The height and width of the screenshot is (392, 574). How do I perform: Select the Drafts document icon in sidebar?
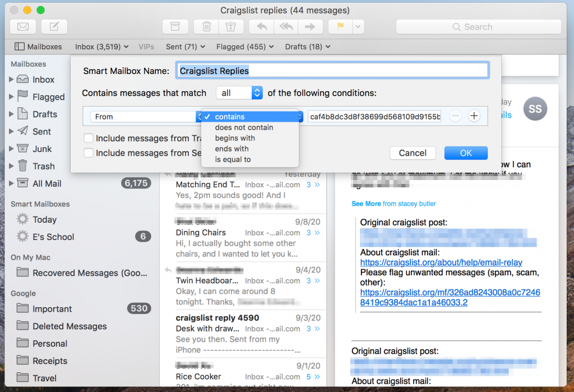point(22,114)
